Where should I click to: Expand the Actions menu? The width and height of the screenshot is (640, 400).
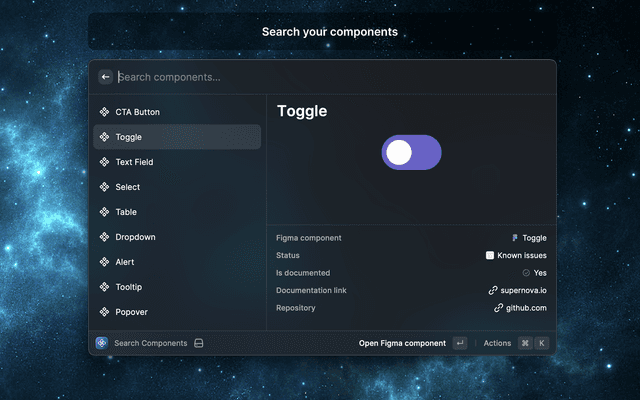coord(498,343)
